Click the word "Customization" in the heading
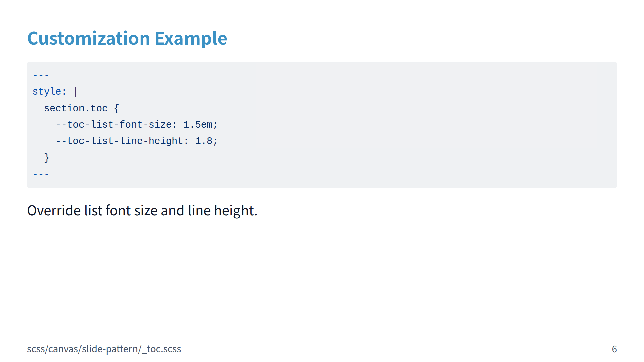Screen dimensions: 644x362 click(x=88, y=38)
